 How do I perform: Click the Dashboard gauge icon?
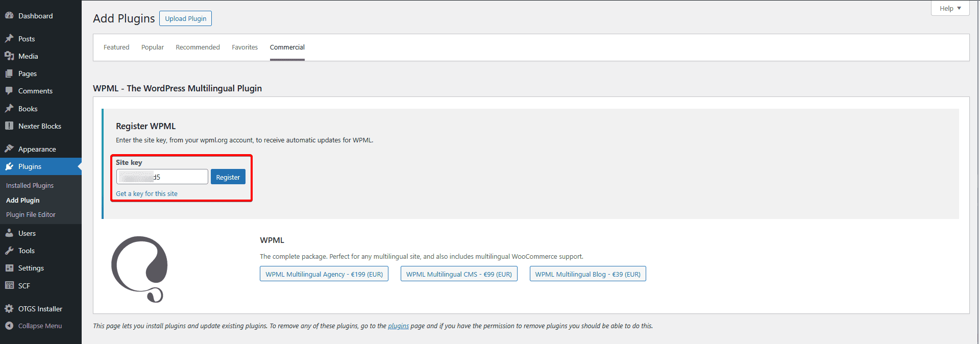click(x=9, y=16)
